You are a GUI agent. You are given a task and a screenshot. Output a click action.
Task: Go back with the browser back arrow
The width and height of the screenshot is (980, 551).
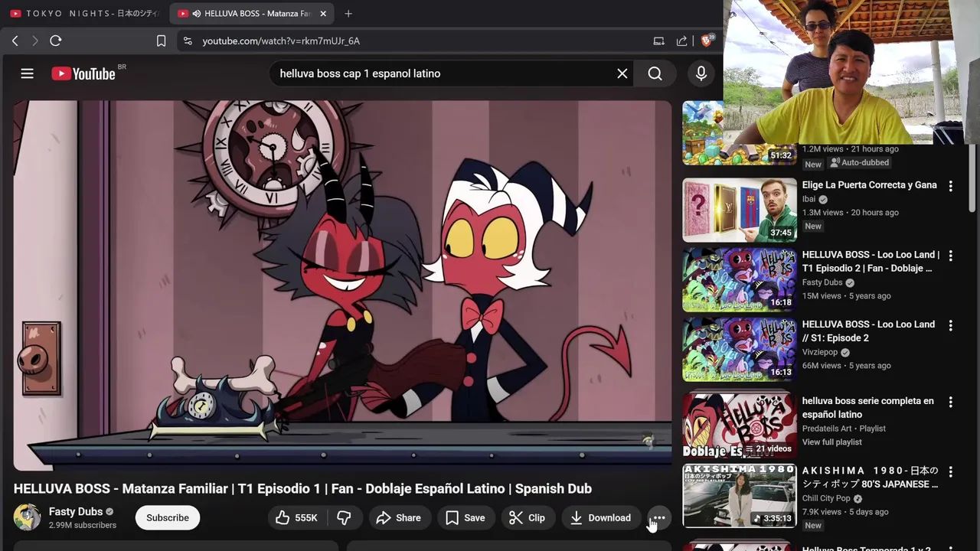(x=15, y=41)
